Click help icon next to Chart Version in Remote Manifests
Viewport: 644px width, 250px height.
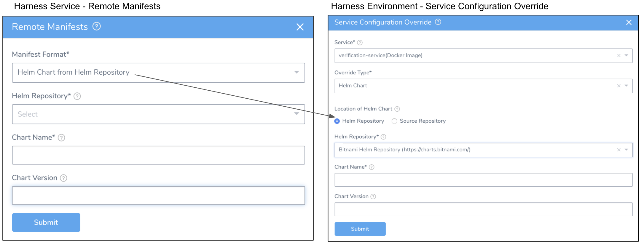click(63, 178)
